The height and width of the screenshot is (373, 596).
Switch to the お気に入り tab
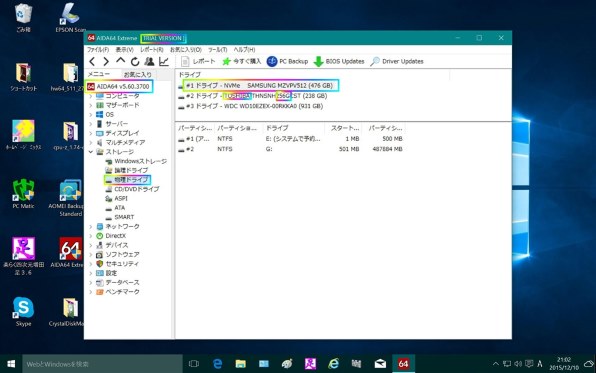138,75
